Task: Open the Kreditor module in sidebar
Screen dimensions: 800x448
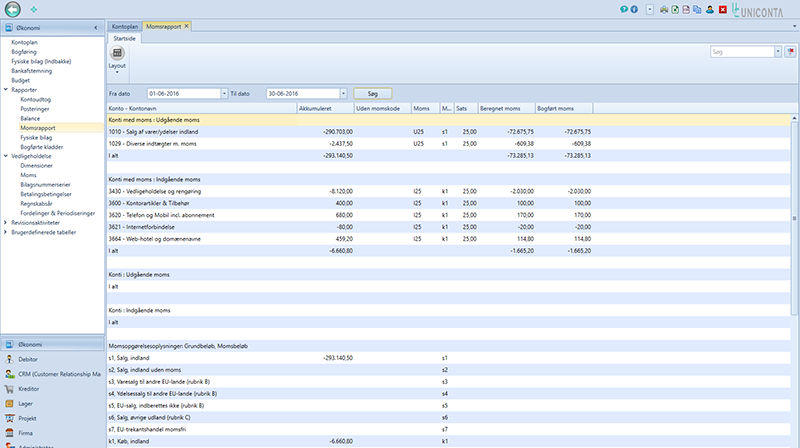Action: point(29,389)
